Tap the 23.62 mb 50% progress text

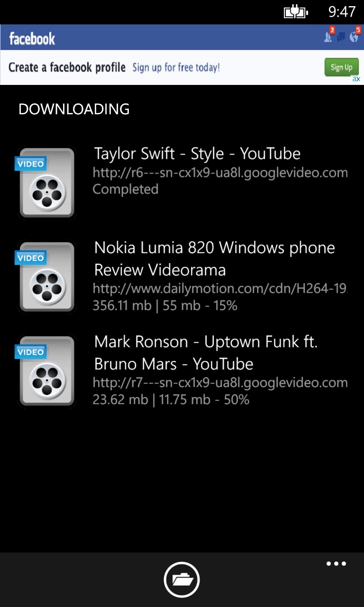tap(171, 400)
